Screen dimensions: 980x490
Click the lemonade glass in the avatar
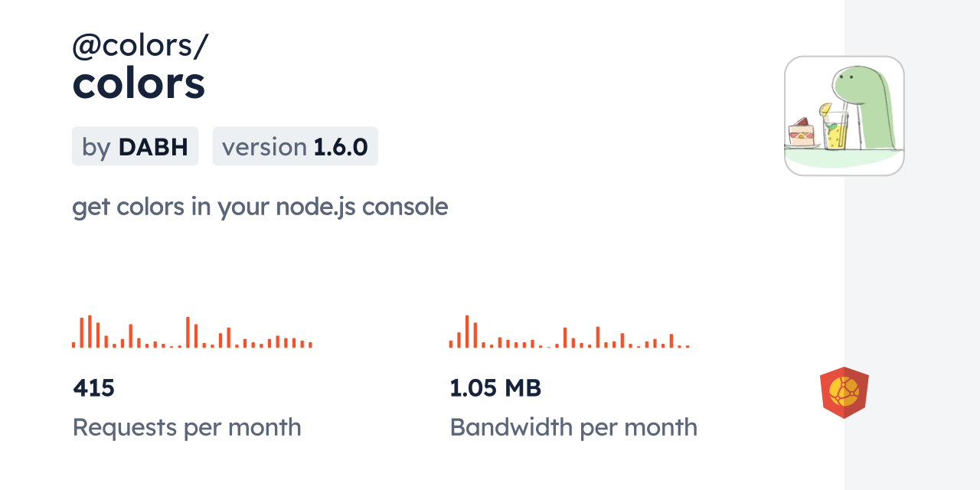point(835,130)
